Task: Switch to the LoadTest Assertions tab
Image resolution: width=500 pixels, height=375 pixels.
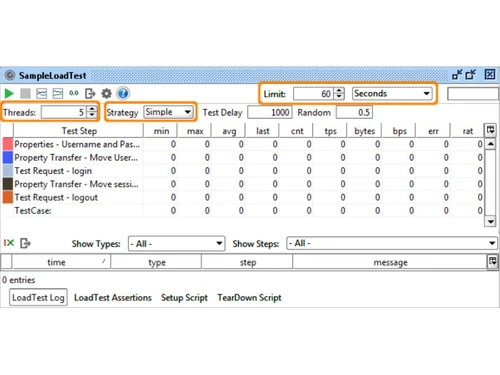Action: coord(113,297)
